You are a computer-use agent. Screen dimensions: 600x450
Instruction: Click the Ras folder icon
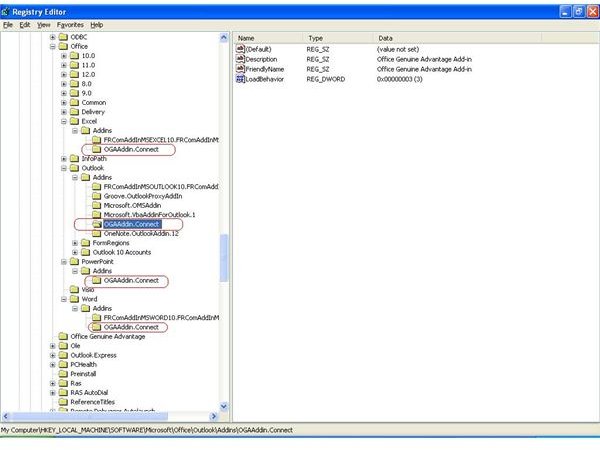pos(63,383)
